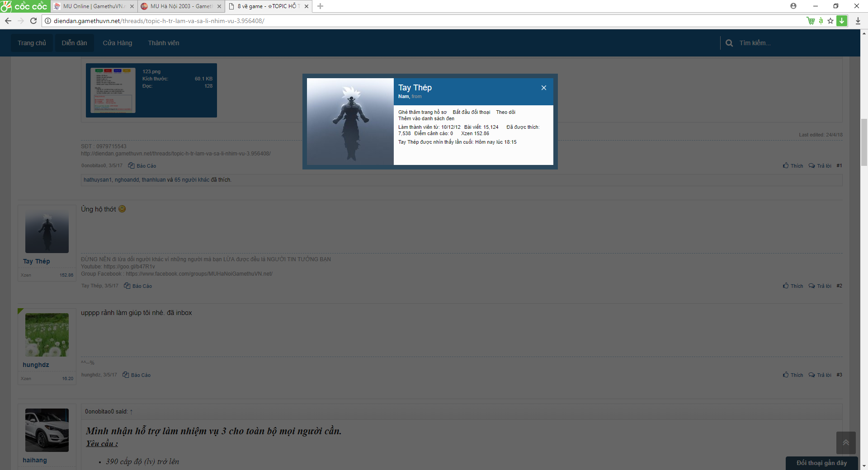Click post number #3 permalink
The width and height of the screenshot is (868, 470).
pyautogui.click(x=839, y=375)
